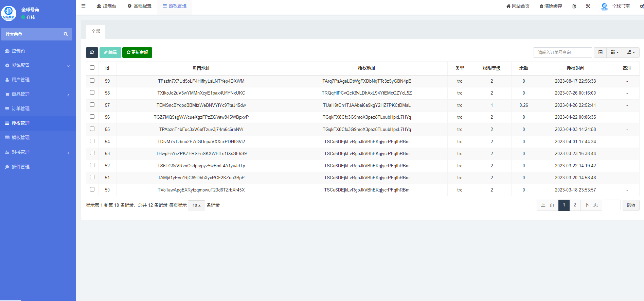Open the page size dropdown showing 10
644x301 pixels.
click(196, 205)
